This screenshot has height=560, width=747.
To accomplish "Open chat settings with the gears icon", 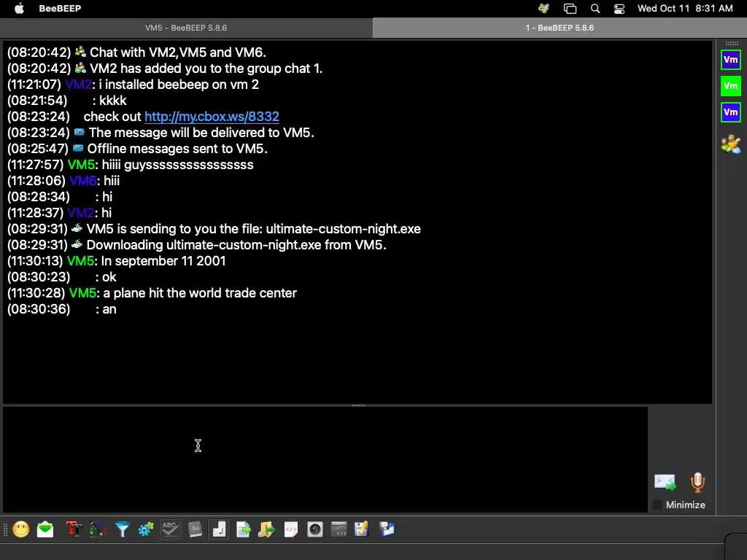I will (x=146, y=529).
